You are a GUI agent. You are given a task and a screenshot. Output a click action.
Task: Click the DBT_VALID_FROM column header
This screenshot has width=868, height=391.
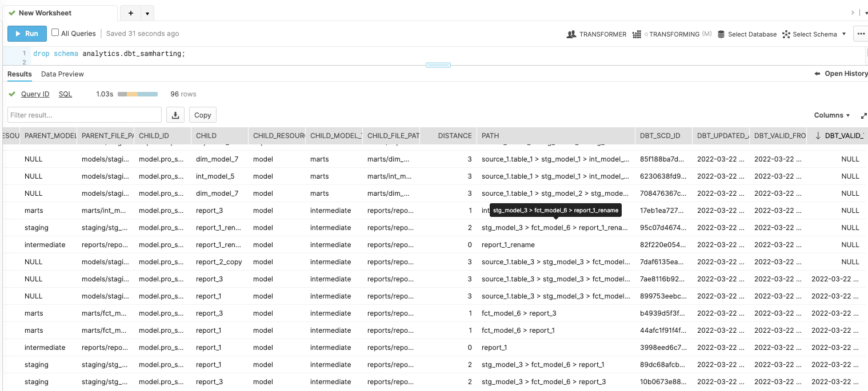point(778,135)
